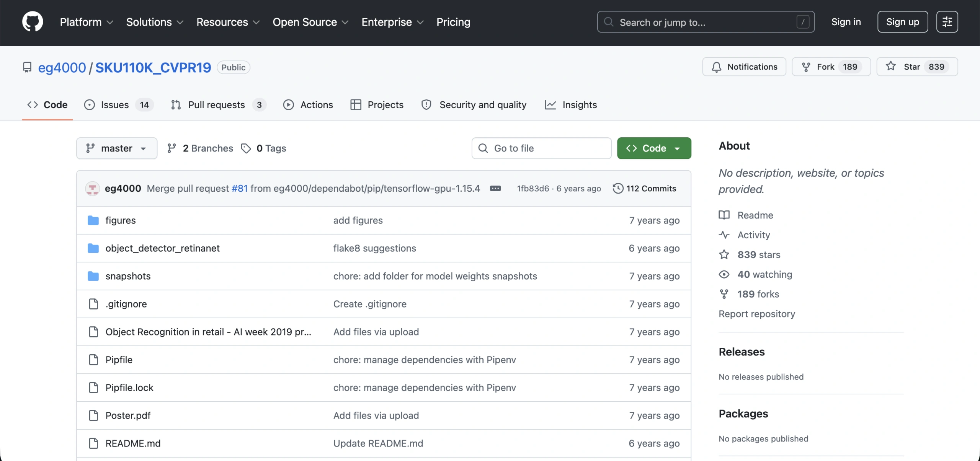The image size is (980, 461).
Task: Expand the Solutions menu
Action: (155, 22)
